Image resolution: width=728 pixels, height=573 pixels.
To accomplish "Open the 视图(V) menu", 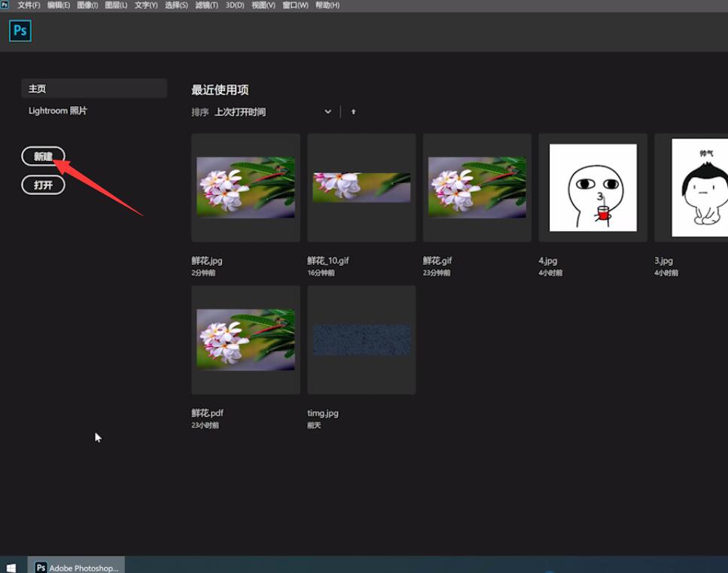I will tap(263, 5).
